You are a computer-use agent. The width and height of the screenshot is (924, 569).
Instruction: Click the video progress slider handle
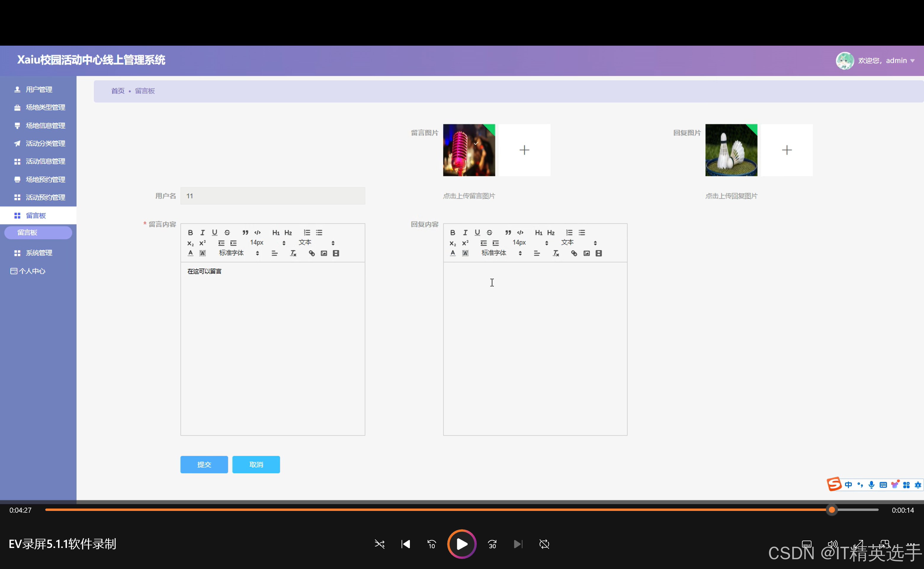pos(832,510)
